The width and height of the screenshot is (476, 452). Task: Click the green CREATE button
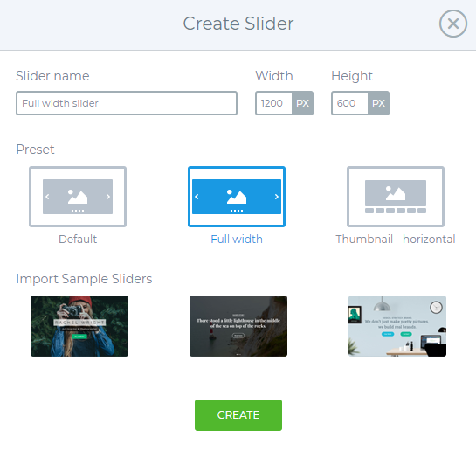pyautogui.click(x=238, y=415)
